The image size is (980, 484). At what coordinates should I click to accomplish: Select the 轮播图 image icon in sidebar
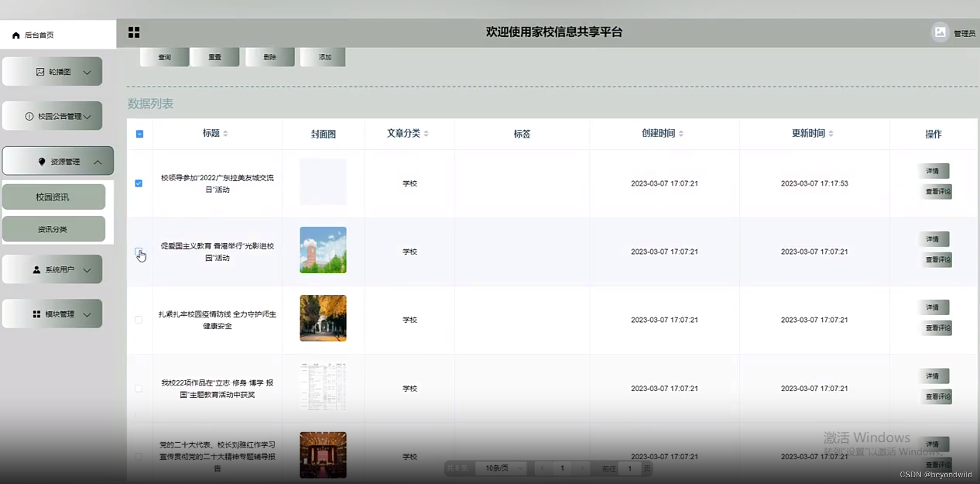41,71
